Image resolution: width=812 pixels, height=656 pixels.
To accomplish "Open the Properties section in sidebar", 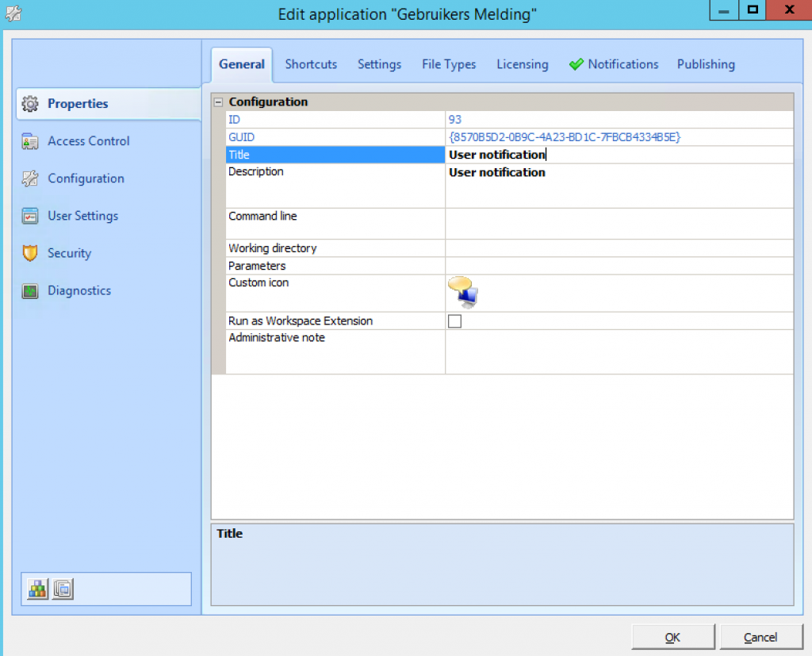I will coord(79,103).
